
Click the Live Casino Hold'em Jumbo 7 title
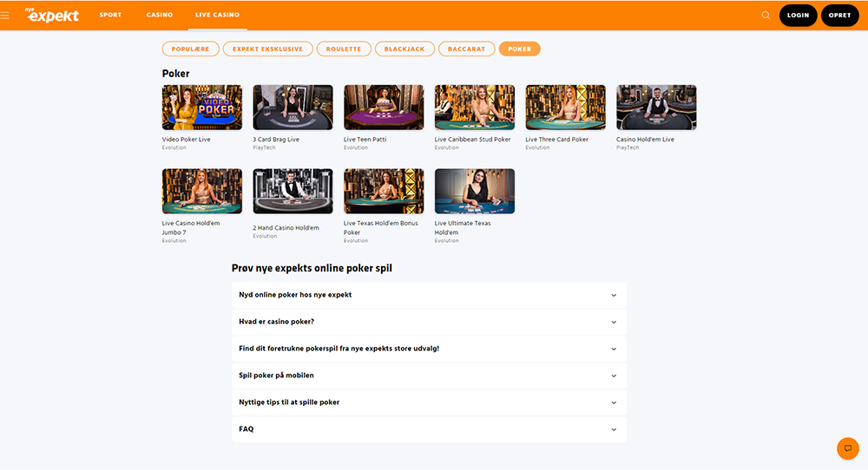pos(191,228)
